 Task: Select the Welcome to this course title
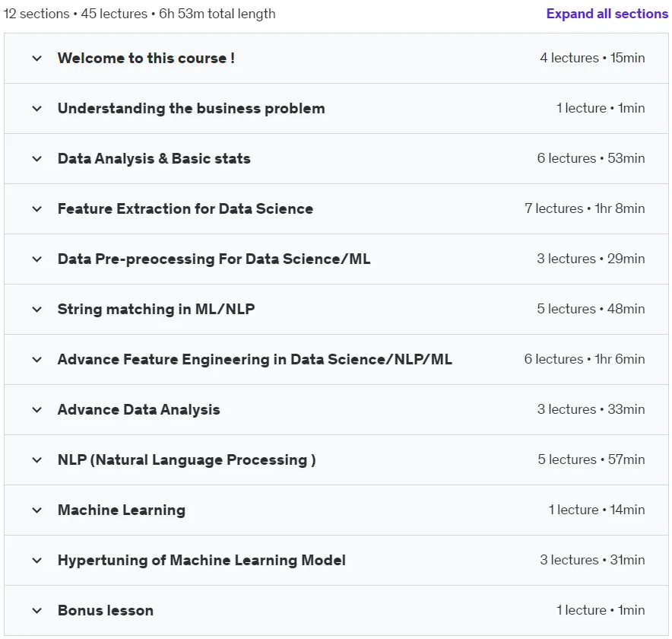click(146, 58)
